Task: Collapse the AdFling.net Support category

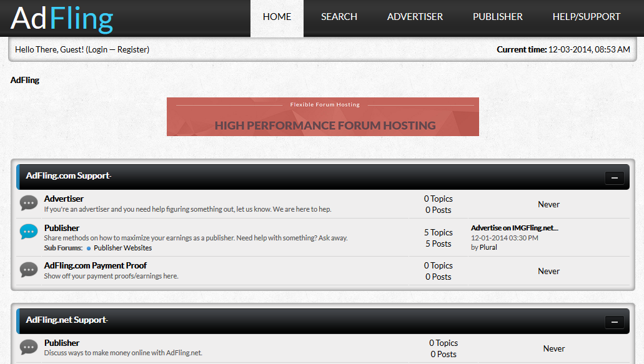Action: (615, 322)
